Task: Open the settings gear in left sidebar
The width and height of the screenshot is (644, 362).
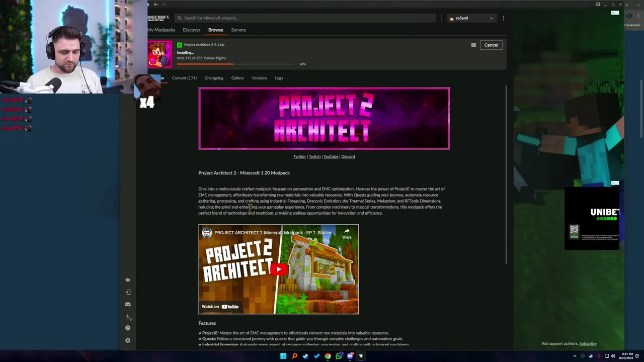Action: pyautogui.click(x=128, y=340)
